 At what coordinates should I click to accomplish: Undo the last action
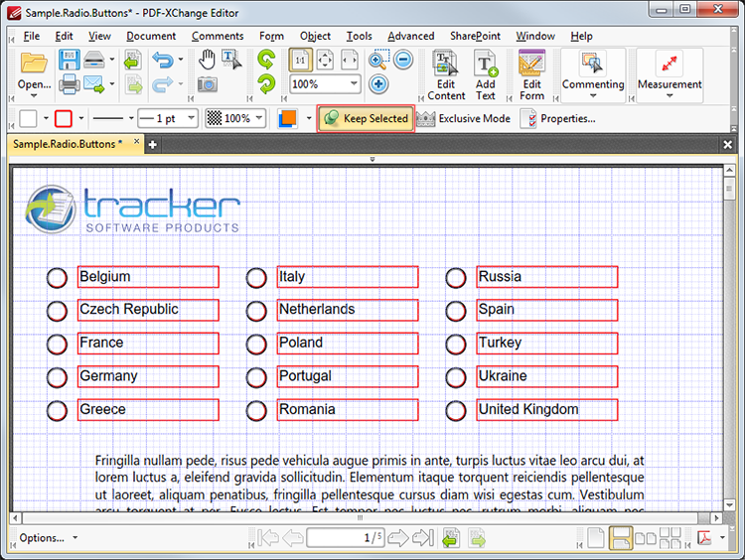(163, 61)
